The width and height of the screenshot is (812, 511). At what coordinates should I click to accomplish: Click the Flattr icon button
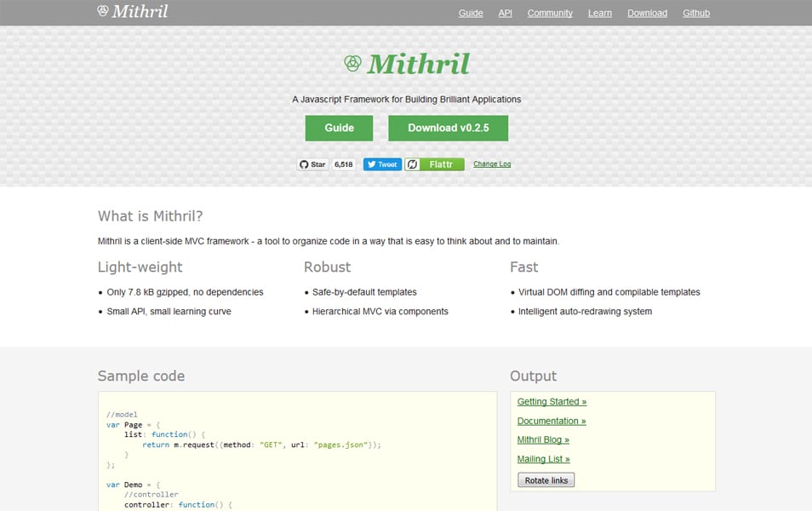pos(412,164)
